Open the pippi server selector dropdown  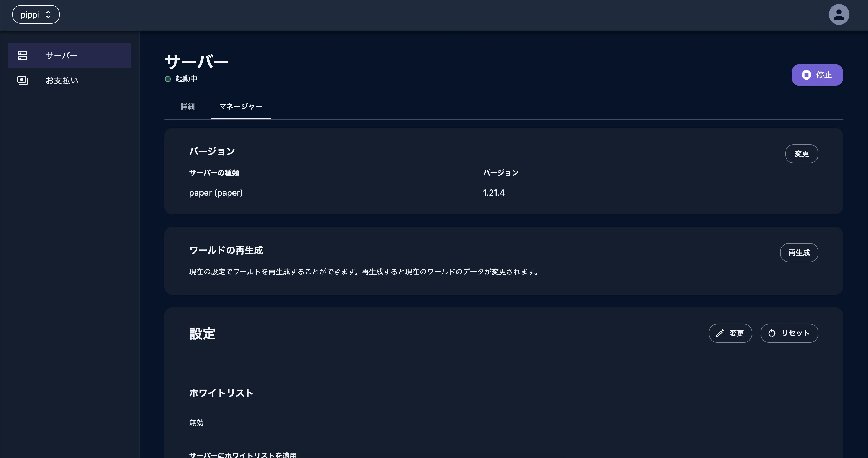(36, 14)
